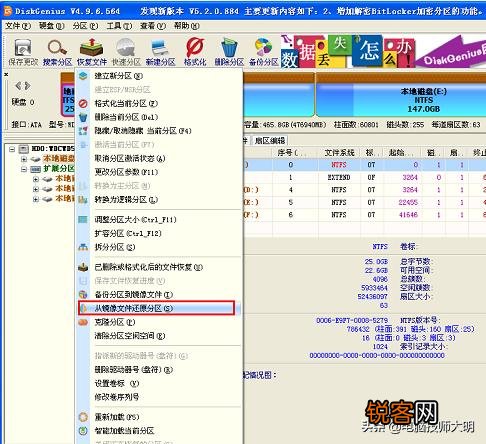486x444 pixels.
Task: Collapse the 扩展分区 tree node
Action: click(24, 169)
